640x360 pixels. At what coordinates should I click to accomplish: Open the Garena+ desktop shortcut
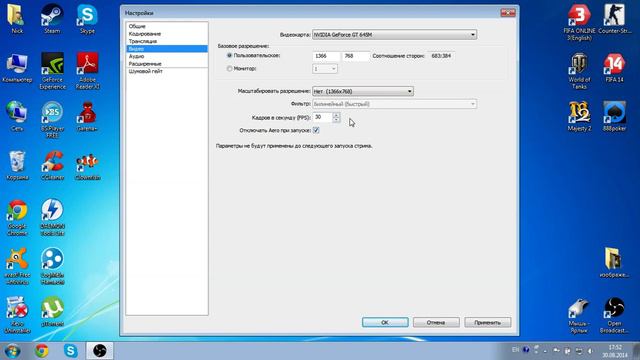(87, 116)
